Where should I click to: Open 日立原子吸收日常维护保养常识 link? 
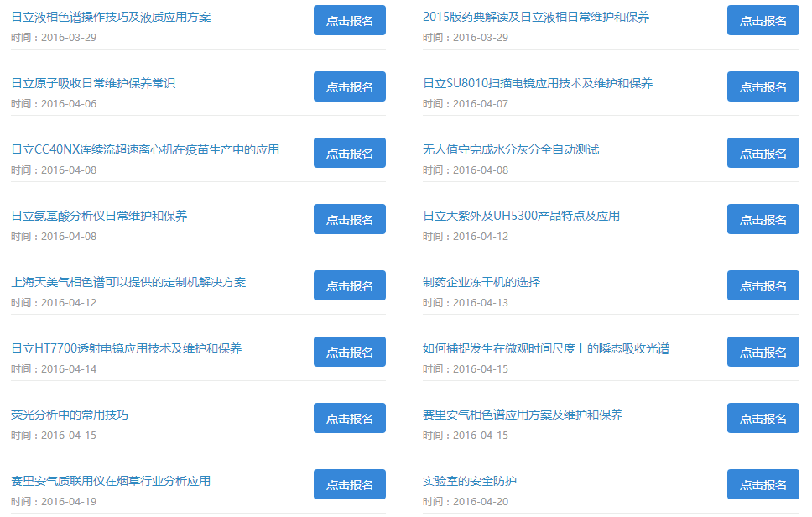point(93,83)
